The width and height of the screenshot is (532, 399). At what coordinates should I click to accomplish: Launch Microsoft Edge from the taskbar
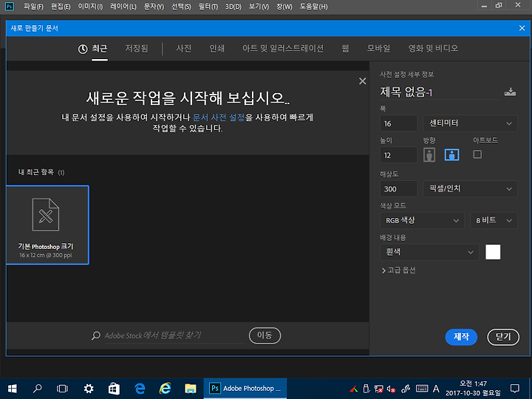pyautogui.click(x=140, y=389)
